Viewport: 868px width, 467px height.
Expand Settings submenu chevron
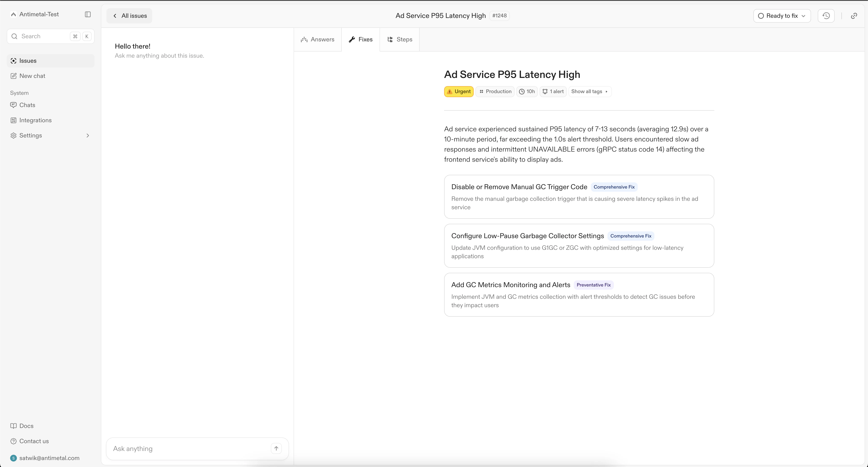pos(88,136)
